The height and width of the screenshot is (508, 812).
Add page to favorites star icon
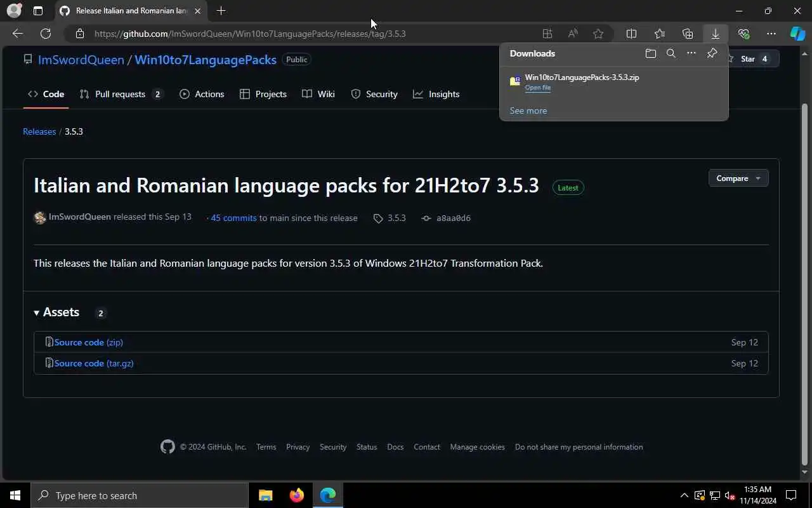click(x=598, y=34)
